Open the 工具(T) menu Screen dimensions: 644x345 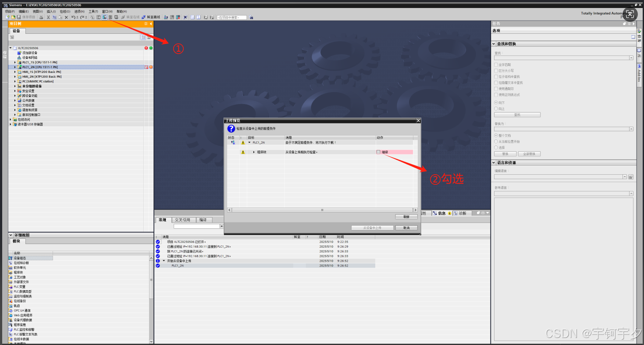click(93, 11)
